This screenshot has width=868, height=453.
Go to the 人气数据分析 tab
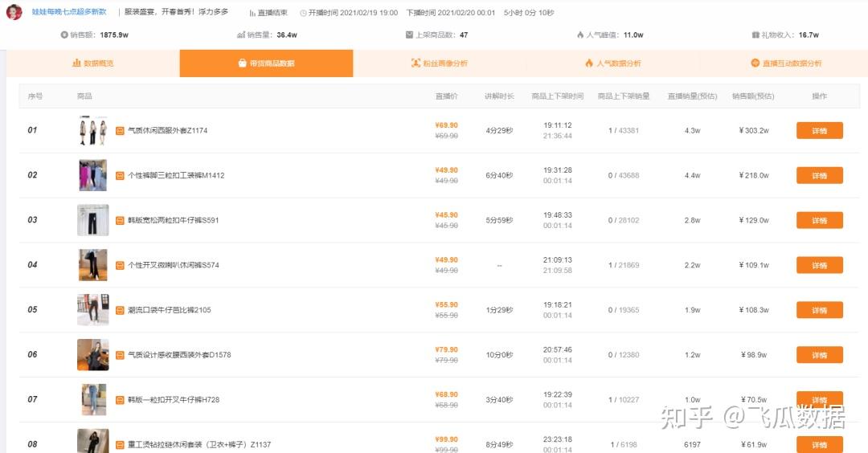612,63
